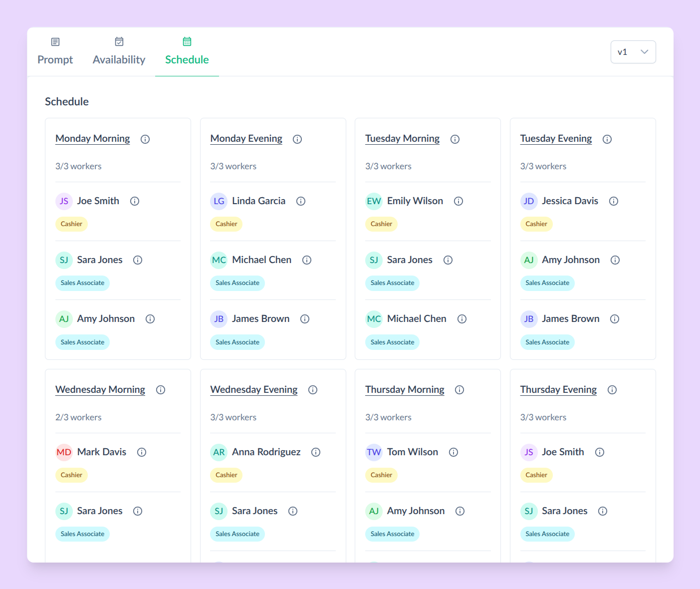Click info icon beside Anna Rodriguez
Image resolution: width=700 pixels, height=589 pixels.
point(316,452)
